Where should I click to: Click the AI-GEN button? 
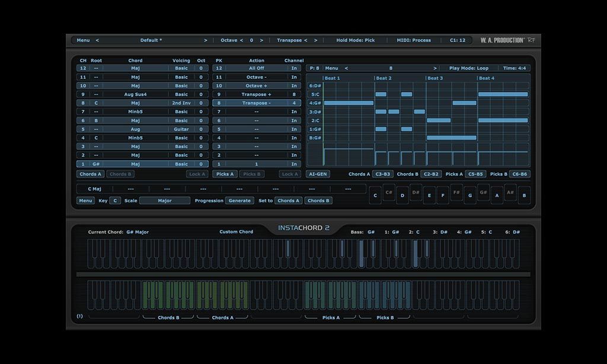pos(318,174)
